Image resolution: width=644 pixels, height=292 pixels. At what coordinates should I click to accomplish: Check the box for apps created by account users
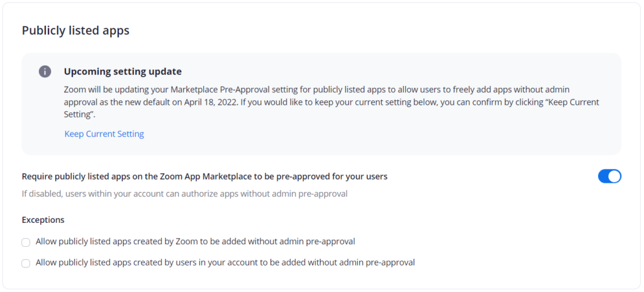tap(26, 264)
